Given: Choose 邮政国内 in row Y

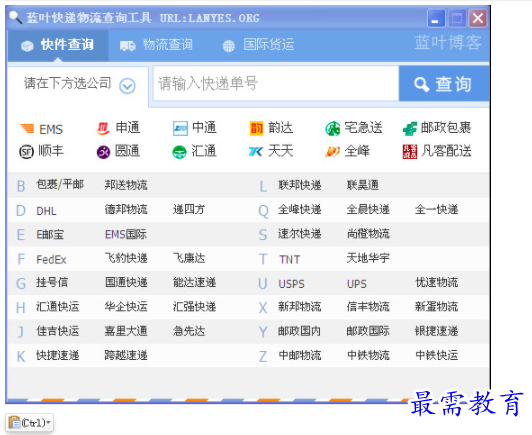Looking at the screenshot, I should click(x=300, y=331).
